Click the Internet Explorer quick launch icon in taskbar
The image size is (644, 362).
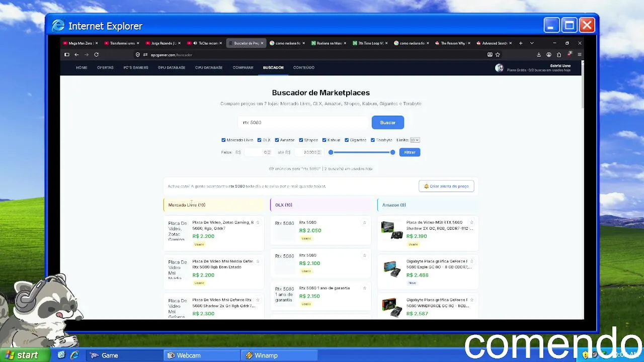74,355
